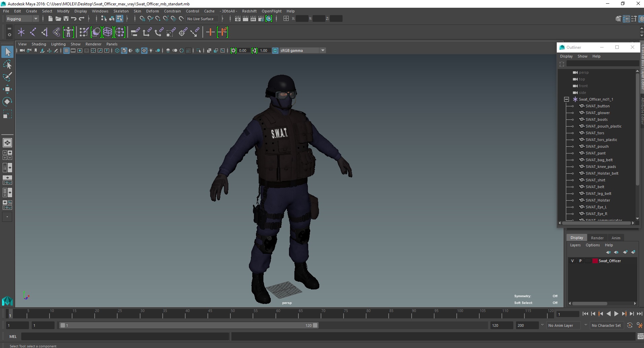Save the scene with the disk icon

(x=66, y=19)
